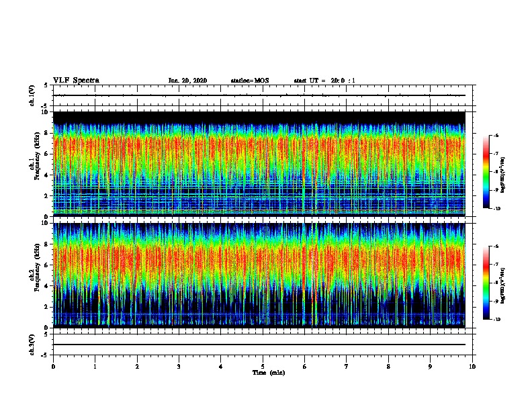532x411 pixels.
Task: Click the ch.2 color bar "log(PSD)" units label
Action: tap(503, 285)
